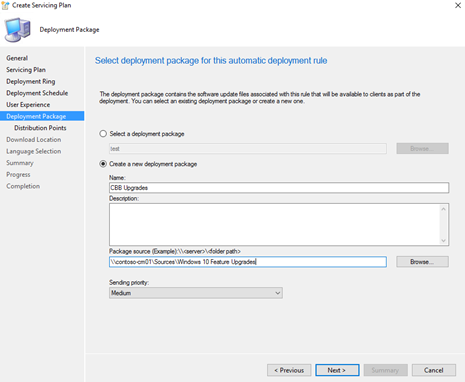465x382 pixels.
Task: Open the Servicing Plan step
Action: [x=26, y=70]
